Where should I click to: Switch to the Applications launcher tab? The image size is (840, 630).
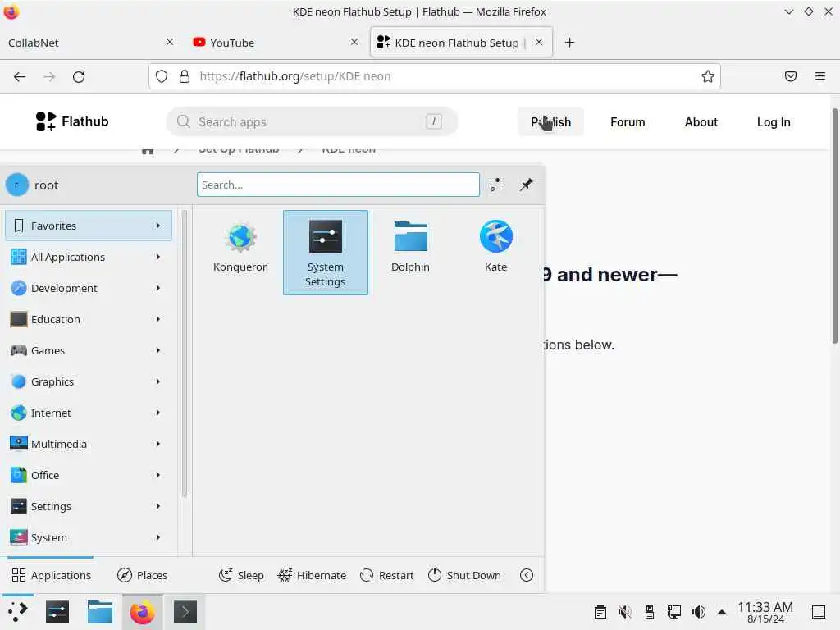tap(51, 575)
